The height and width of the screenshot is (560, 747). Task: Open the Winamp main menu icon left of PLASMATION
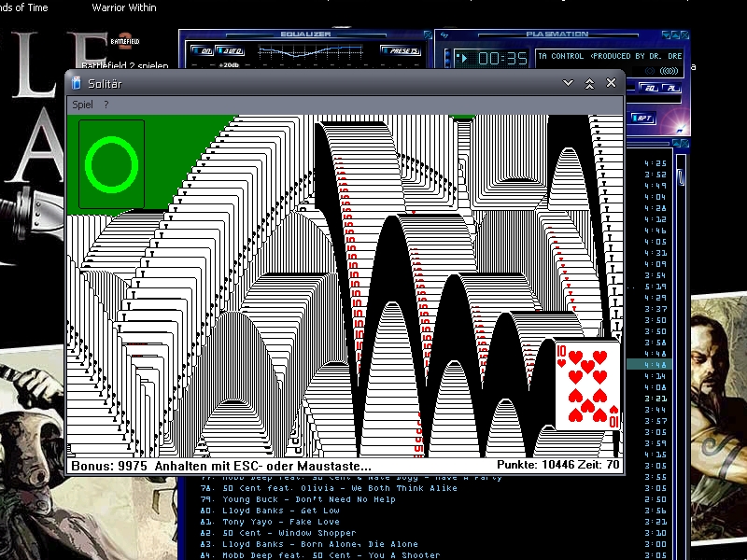pyautogui.click(x=444, y=35)
